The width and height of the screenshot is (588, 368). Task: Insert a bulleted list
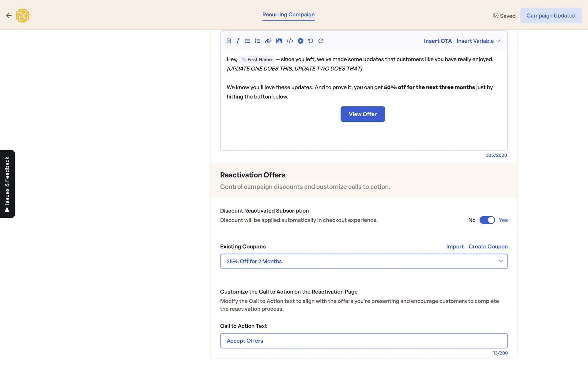point(247,41)
